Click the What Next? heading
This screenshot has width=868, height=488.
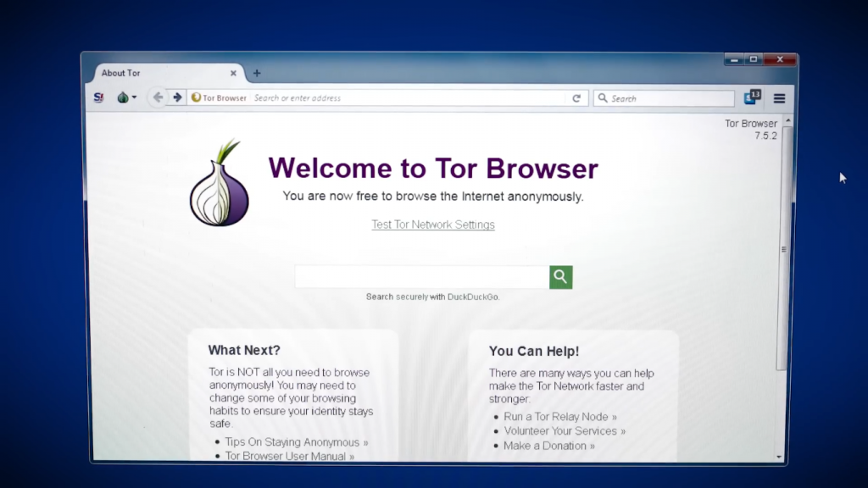244,350
